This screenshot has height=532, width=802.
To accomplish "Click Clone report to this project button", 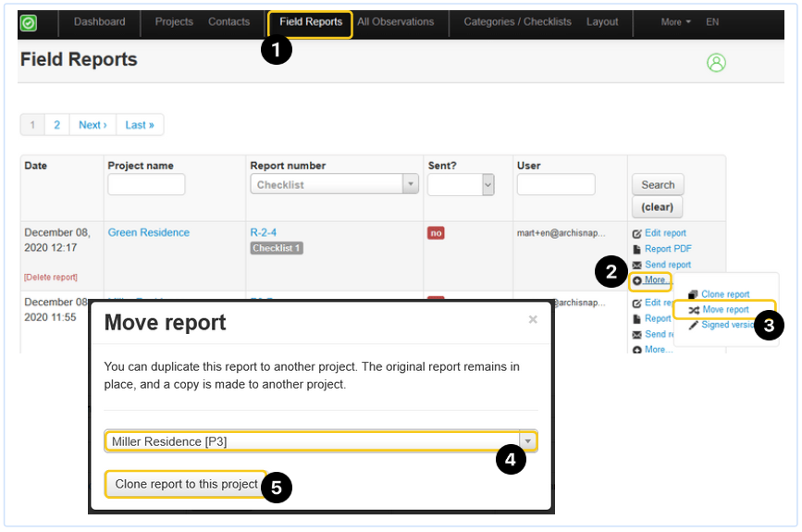I will point(186,485).
